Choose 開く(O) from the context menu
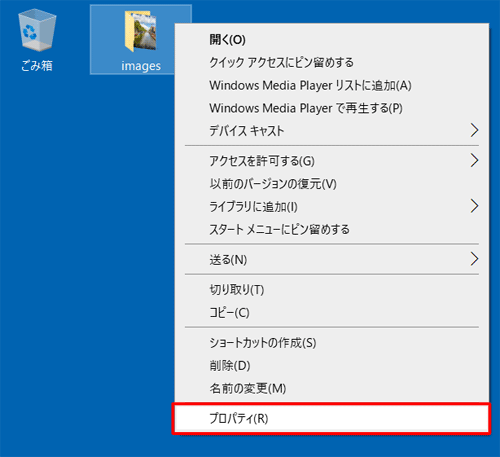 coord(332,40)
